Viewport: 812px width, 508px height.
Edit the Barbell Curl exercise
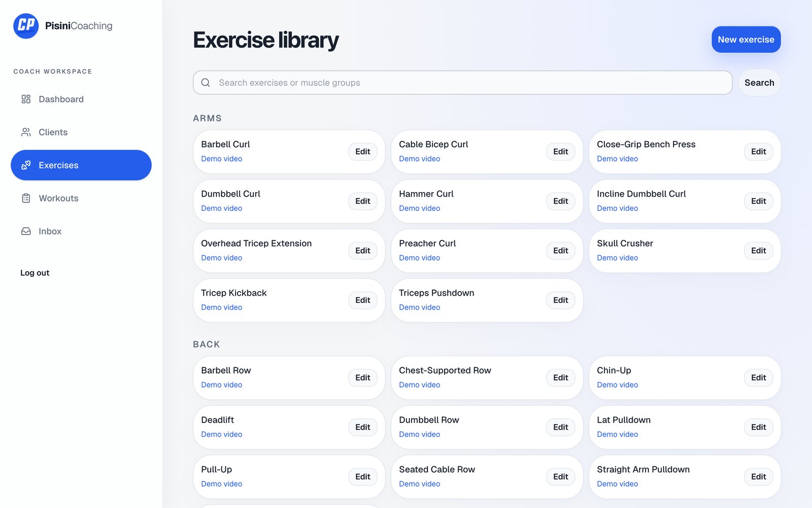(363, 151)
